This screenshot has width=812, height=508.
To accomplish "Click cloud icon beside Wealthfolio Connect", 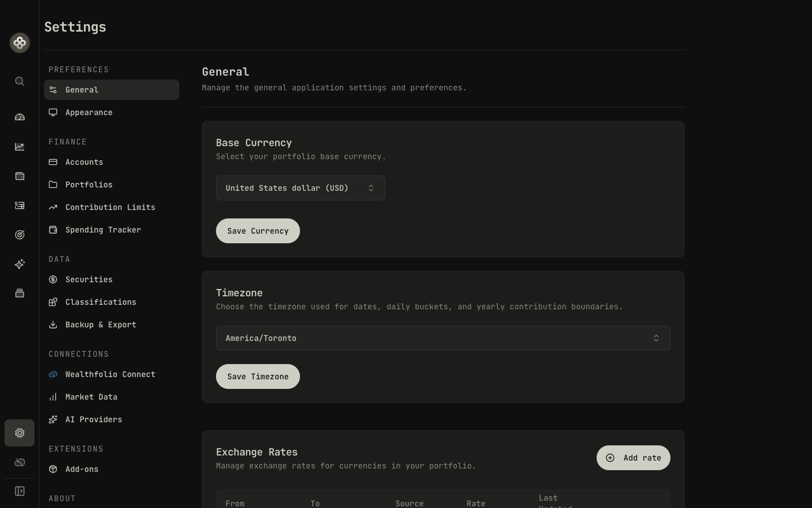I will click(53, 374).
